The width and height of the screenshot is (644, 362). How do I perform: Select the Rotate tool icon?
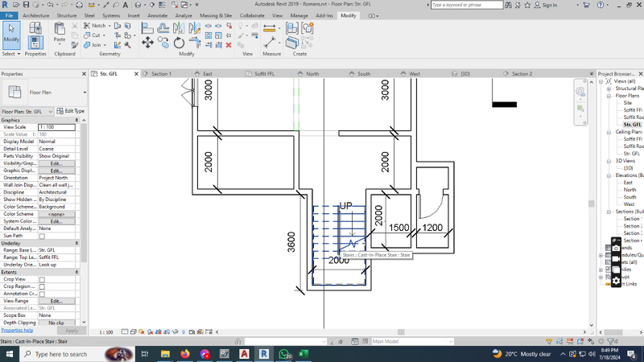[179, 43]
